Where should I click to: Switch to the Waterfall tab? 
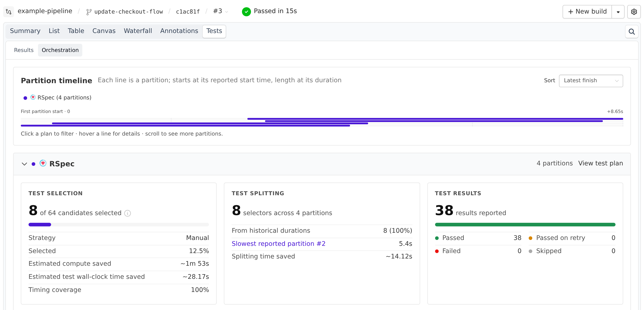(138, 31)
